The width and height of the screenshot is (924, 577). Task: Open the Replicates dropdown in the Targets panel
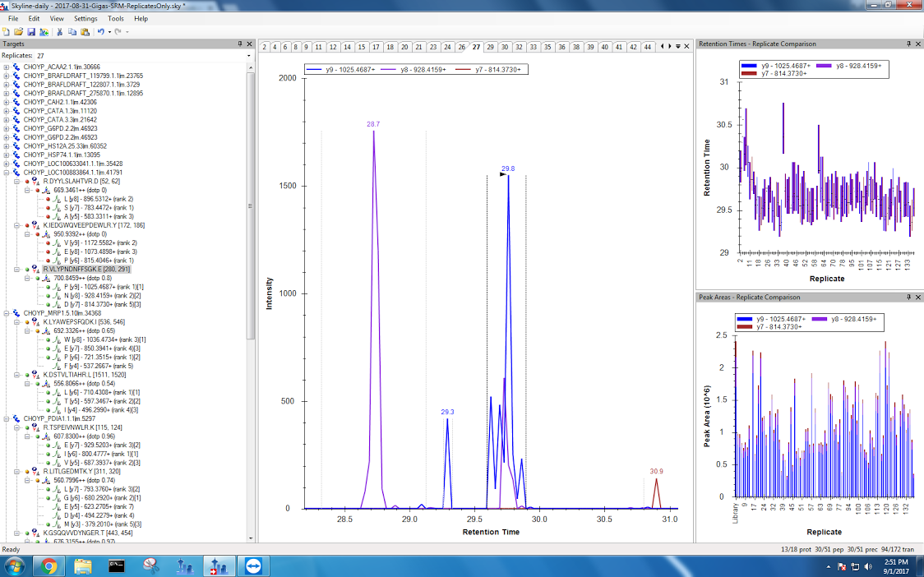tap(247, 55)
